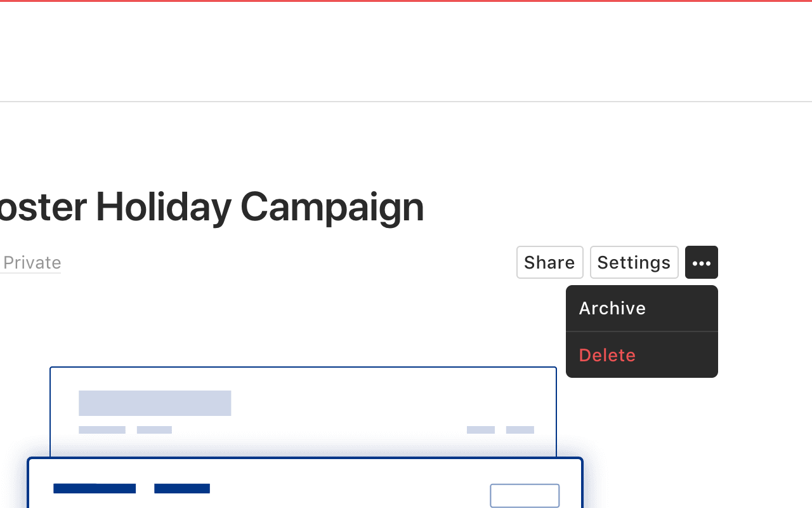Click the outlined rectangle button in front card
The width and height of the screenshot is (812, 508).
[525, 496]
